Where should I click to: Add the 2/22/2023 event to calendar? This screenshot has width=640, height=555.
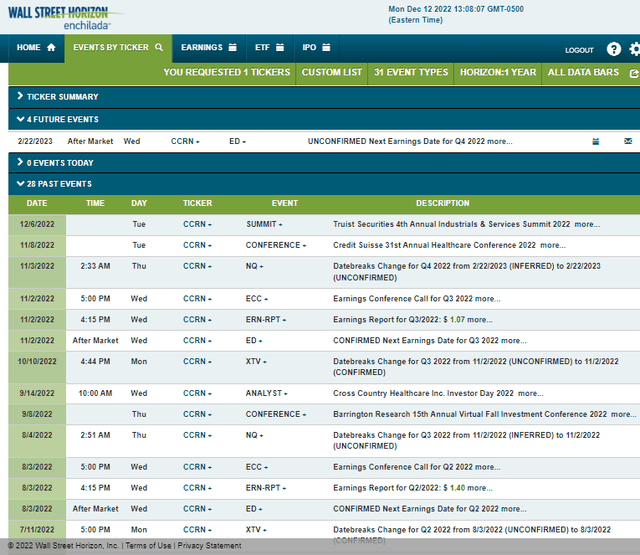coord(596,142)
